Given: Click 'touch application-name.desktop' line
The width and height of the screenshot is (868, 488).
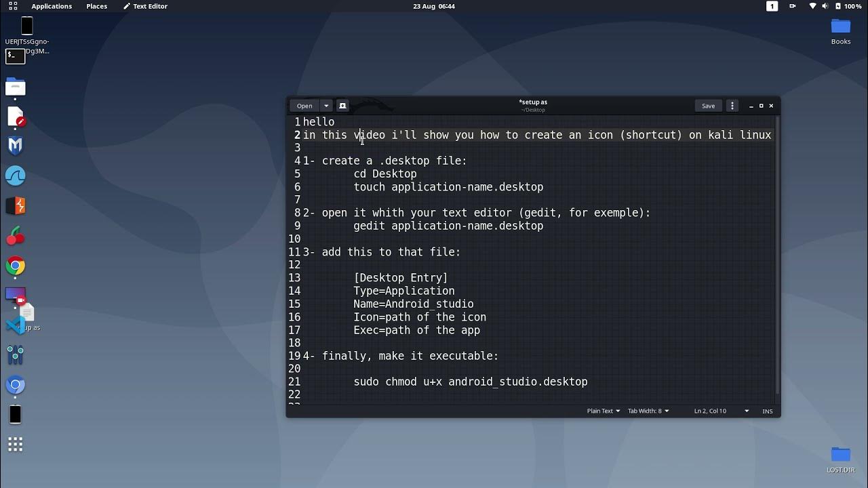Looking at the screenshot, I should 448,187.
